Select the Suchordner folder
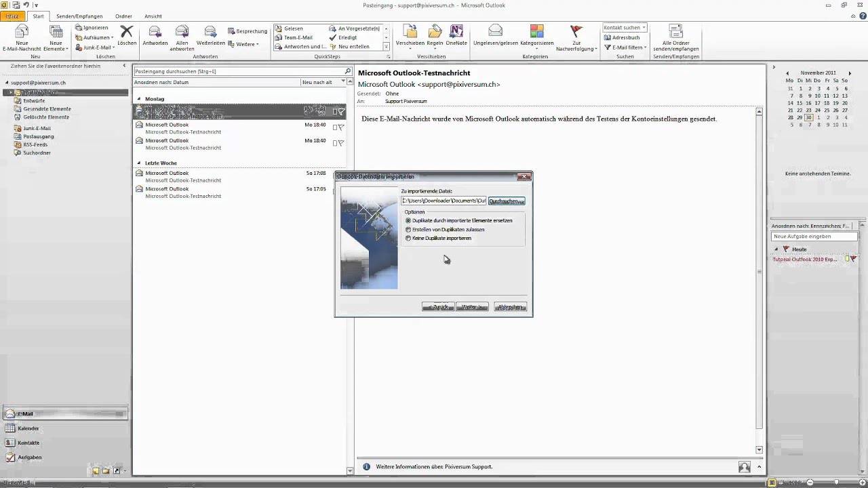The width and height of the screenshot is (868, 488). [x=37, y=152]
